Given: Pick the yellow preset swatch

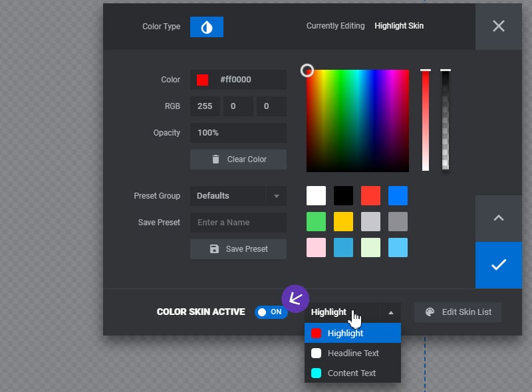Looking at the screenshot, I should (343, 221).
